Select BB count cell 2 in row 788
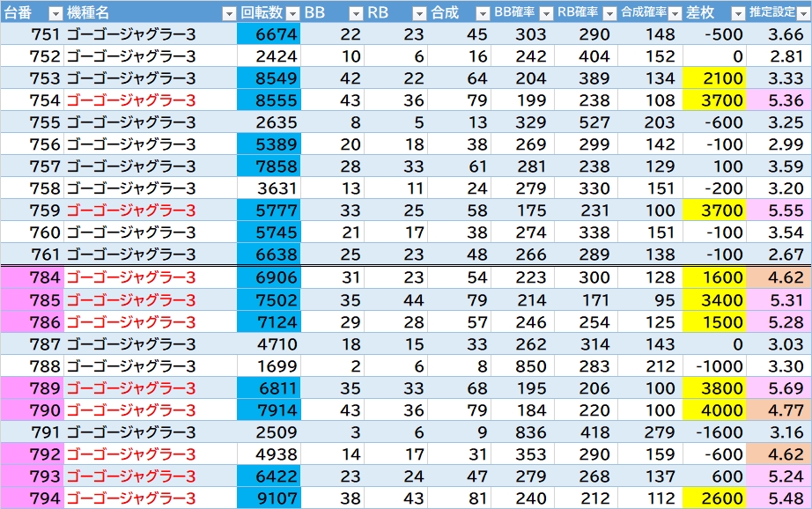The image size is (812, 509). pos(333,366)
